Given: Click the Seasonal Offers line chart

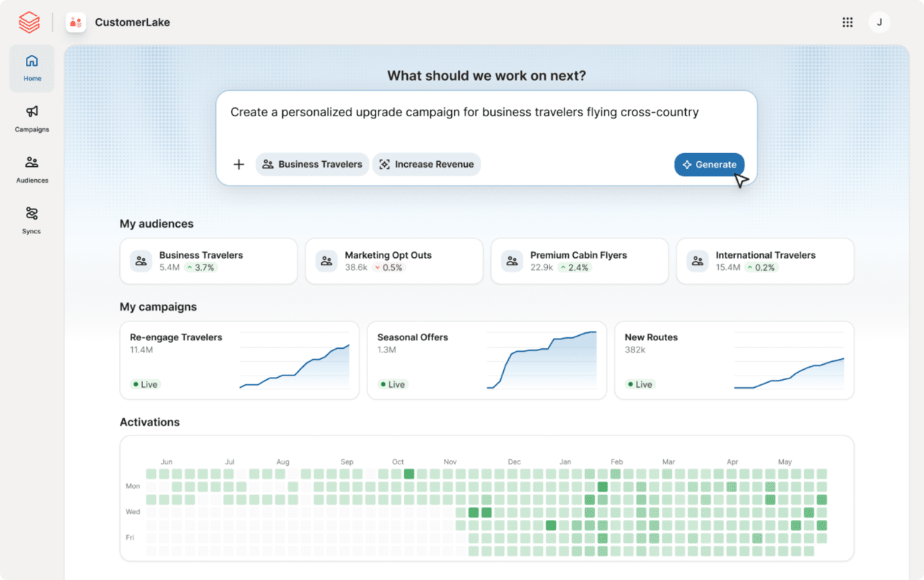Looking at the screenshot, I should [542, 361].
